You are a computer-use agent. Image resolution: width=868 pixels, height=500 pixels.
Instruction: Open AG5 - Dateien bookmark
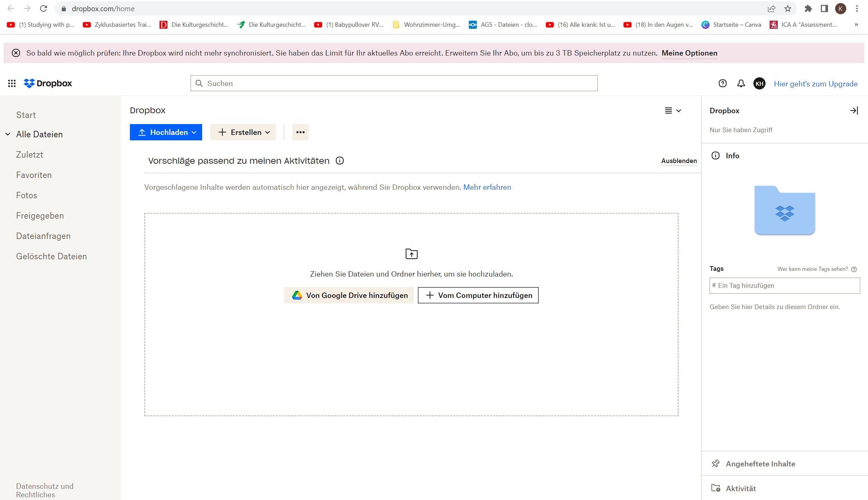tap(503, 25)
